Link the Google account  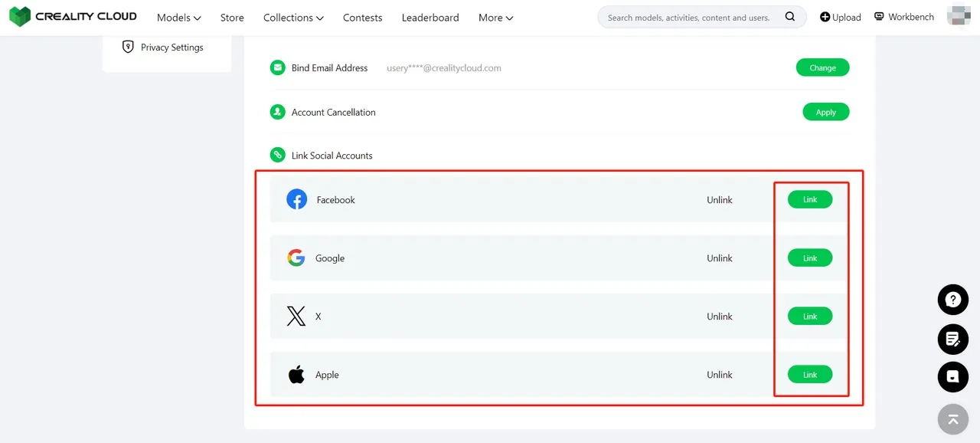(x=809, y=258)
